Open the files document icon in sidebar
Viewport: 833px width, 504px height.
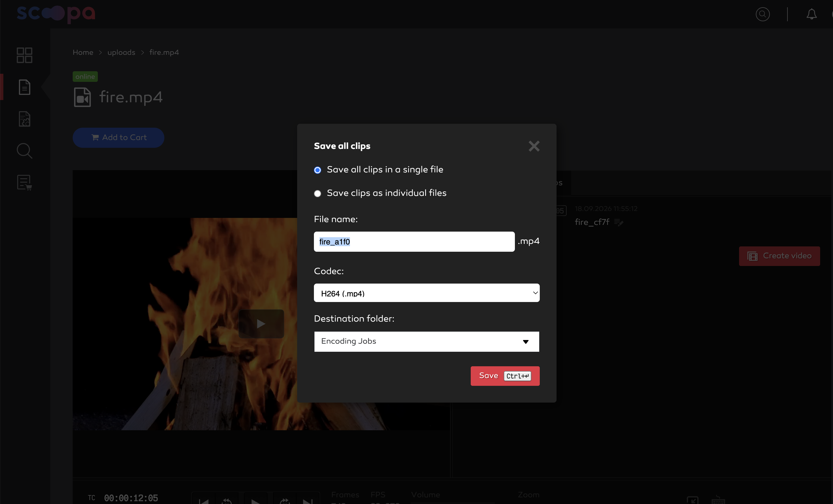[x=24, y=87]
